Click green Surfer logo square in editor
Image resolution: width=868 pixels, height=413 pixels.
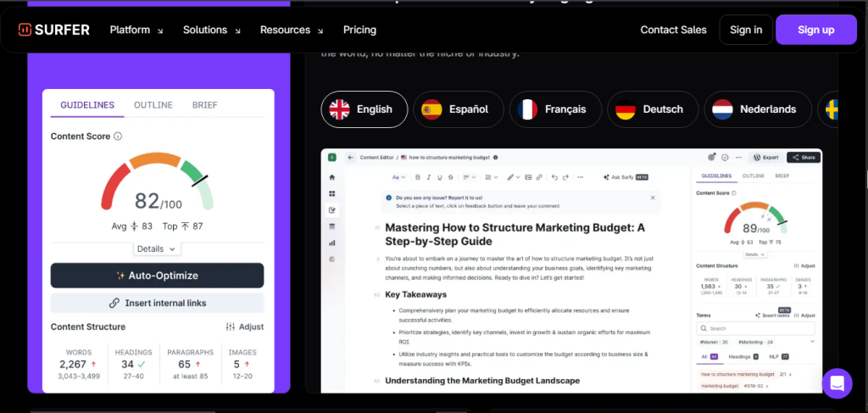pyautogui.click(x=332, y=157)
